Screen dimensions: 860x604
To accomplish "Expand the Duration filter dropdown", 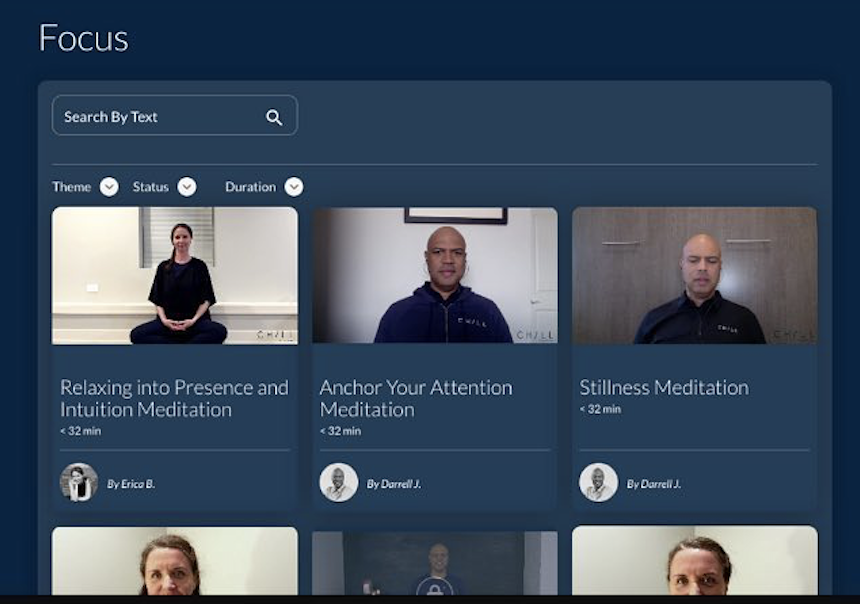I will [x=294, y=187].
